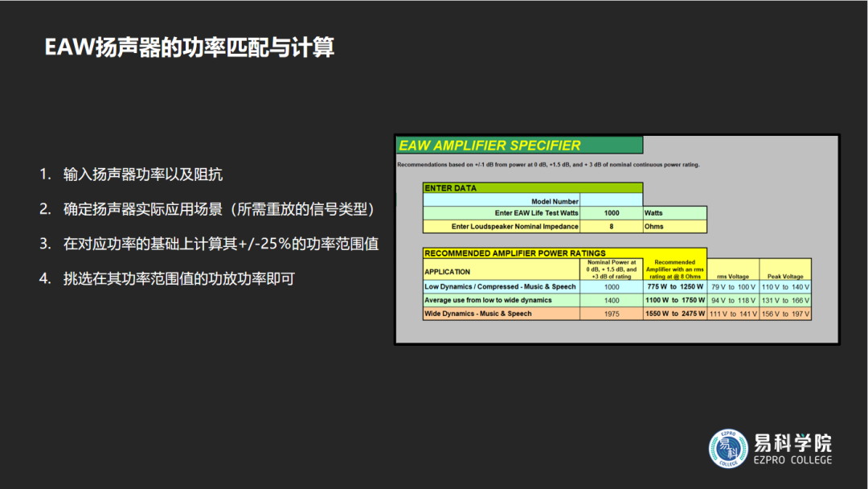Click the 775 W to 1250 W cell
868x489 pixels.
click(x=675, y=287)
